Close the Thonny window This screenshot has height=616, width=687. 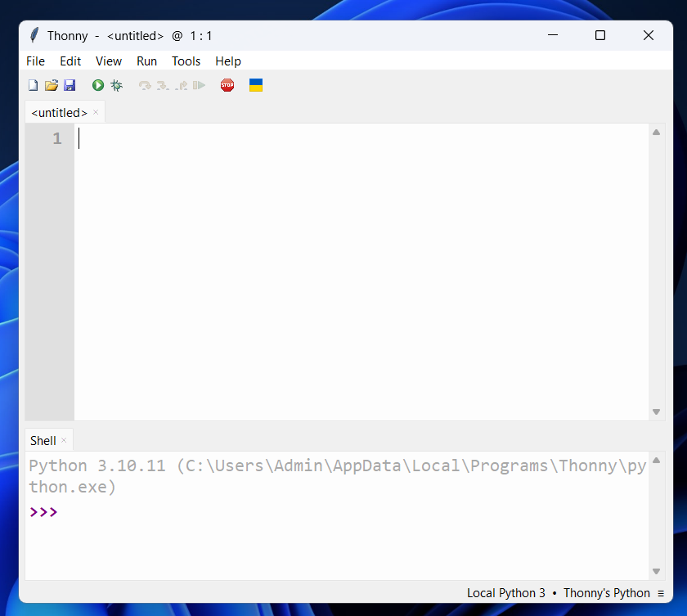[649, 35]
